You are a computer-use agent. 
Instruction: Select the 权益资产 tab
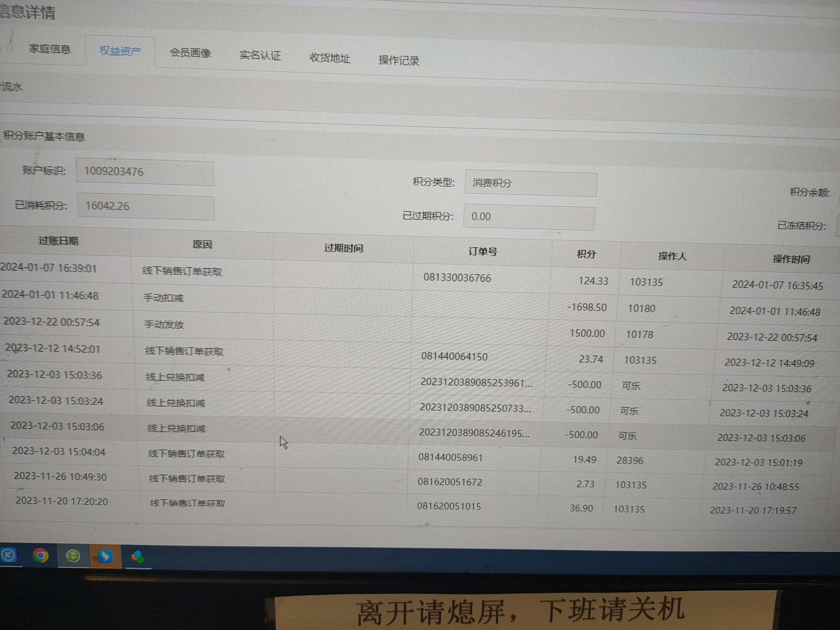click(120, 51)
